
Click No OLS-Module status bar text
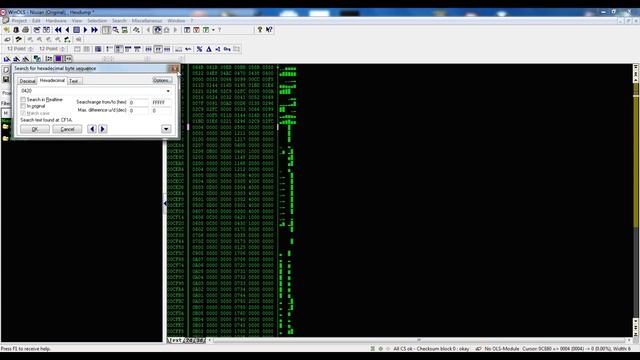(x=502, y=349)
